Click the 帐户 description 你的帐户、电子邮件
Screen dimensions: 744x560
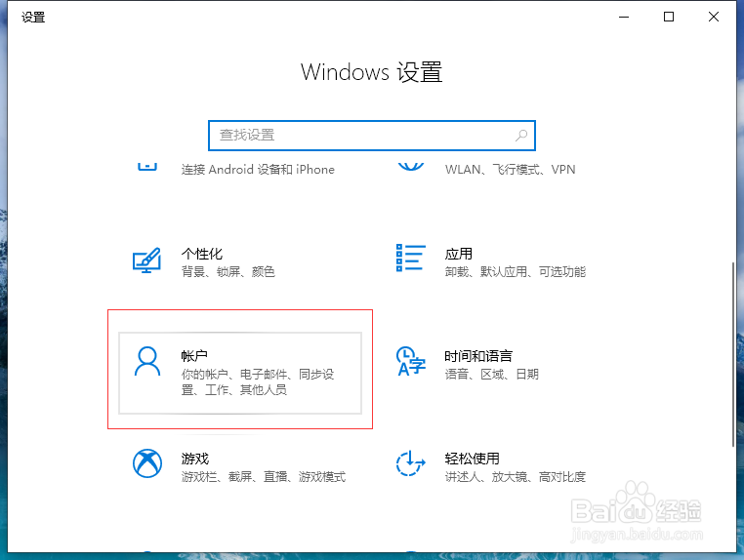(258, 381)
